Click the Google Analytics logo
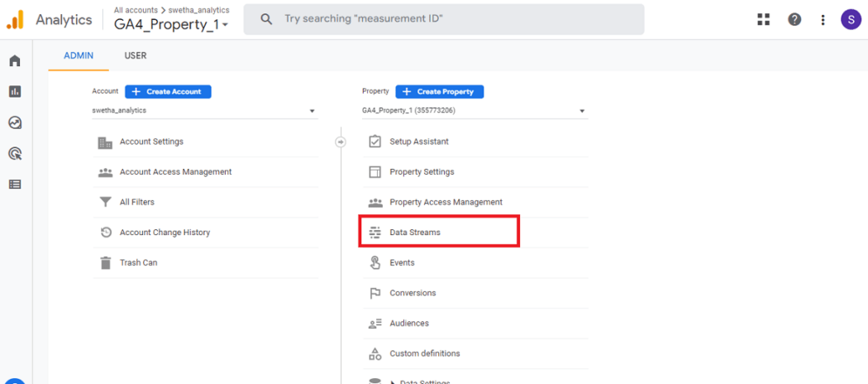868x384 pixels. point(15,19)
